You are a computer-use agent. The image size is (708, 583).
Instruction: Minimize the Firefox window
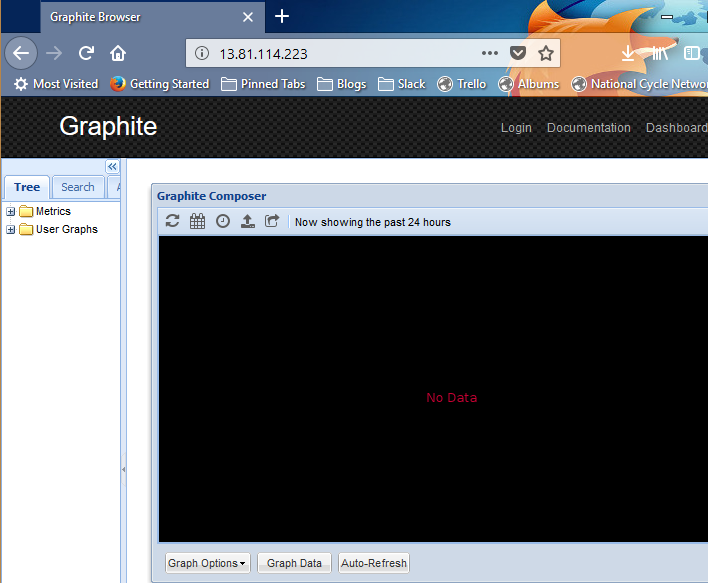[667, 17]
